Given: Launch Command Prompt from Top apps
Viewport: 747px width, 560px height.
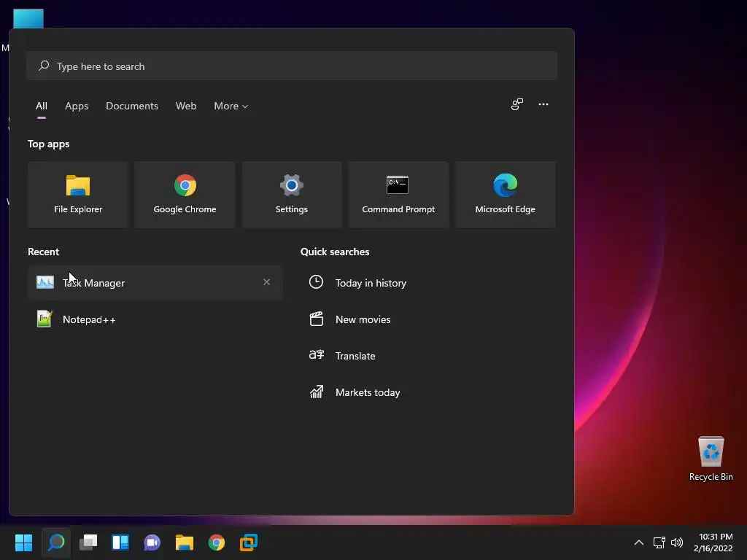Looking at the screenshot, I should click(398, 194).
